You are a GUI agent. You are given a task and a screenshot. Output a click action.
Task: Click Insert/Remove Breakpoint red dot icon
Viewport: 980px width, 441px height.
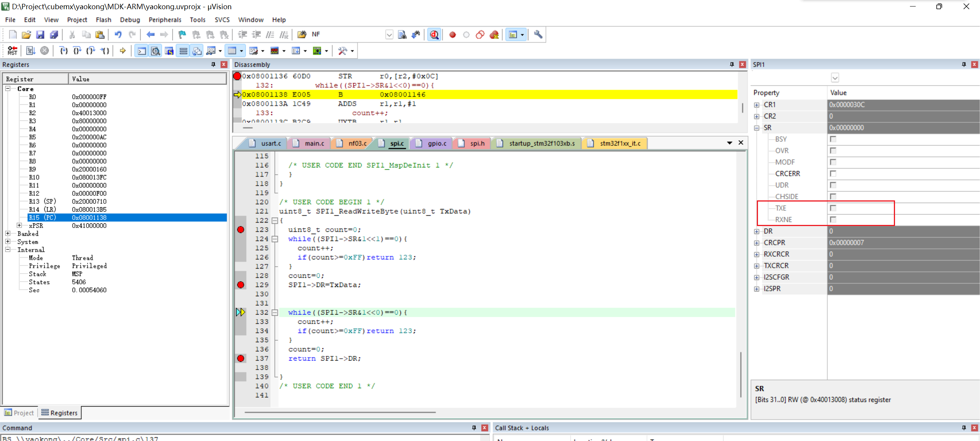[452, 34]
